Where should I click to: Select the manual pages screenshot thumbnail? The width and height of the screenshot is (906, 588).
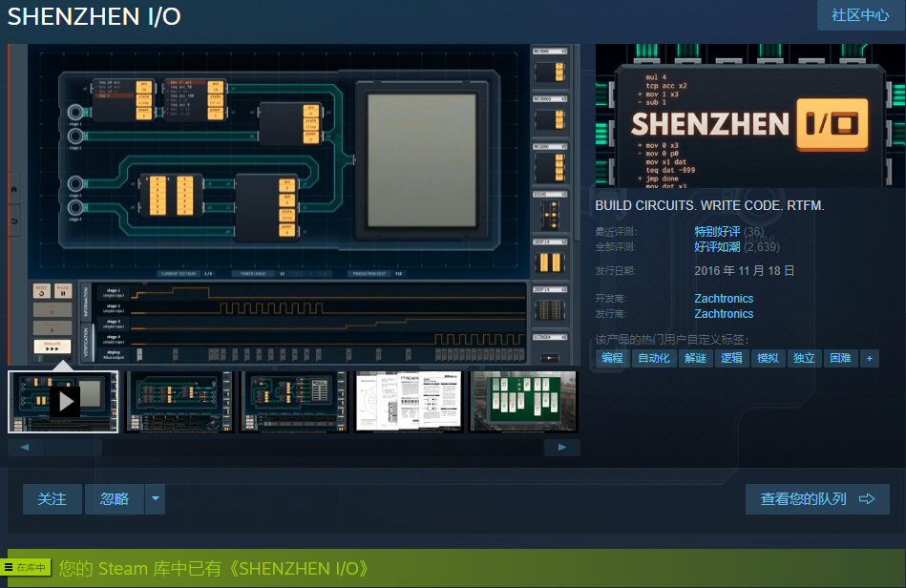click(409, 402)
